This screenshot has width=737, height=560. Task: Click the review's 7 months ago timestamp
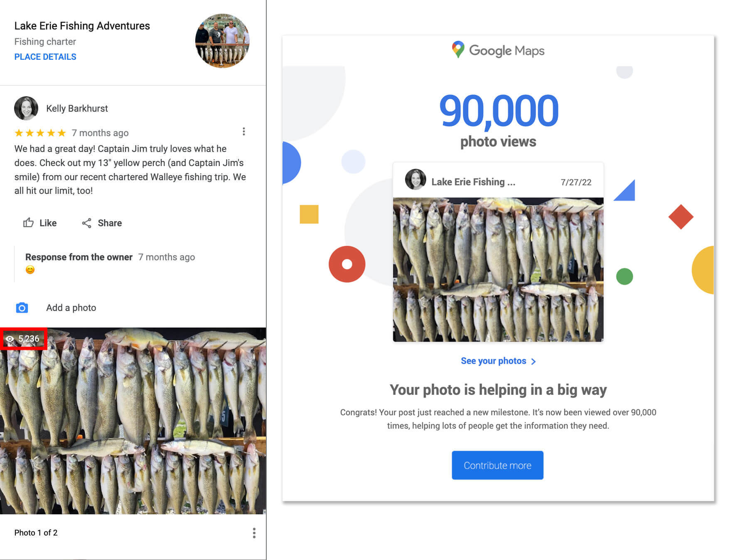(100, 133)
